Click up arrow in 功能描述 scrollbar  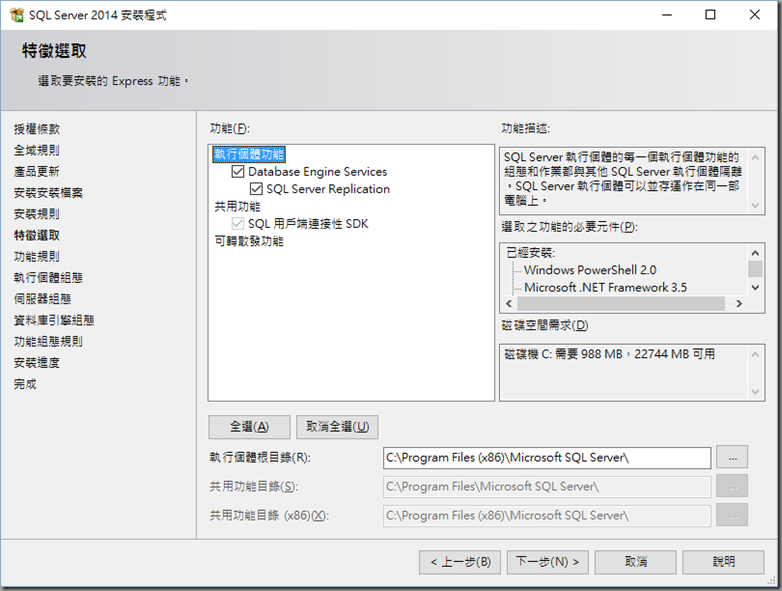tap(755, 158)
